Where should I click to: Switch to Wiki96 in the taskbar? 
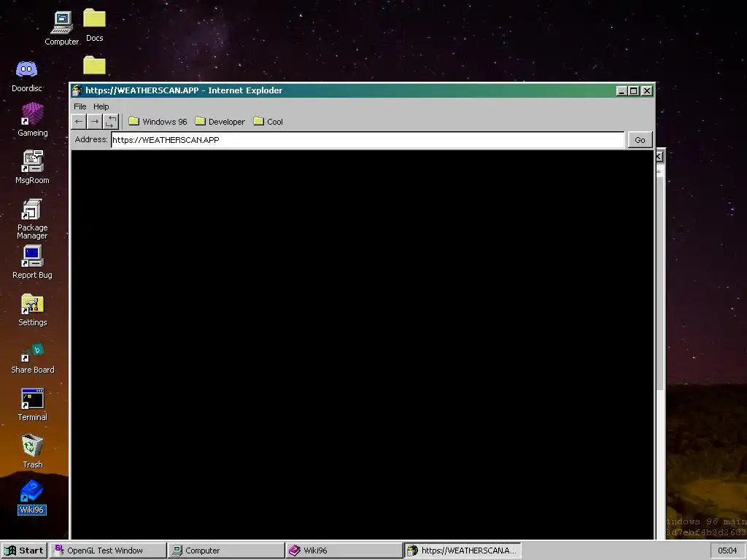click(344, 551)
